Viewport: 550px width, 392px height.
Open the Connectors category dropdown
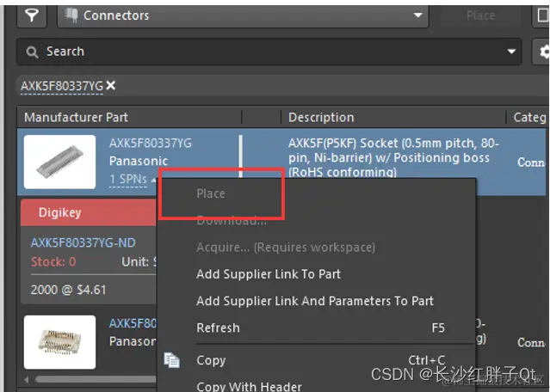[243, 15]
